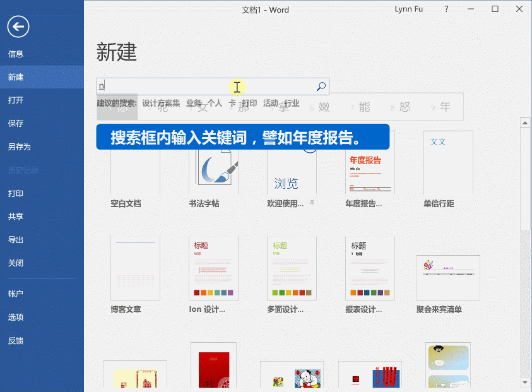The width and height of the screenshot is (532, 392).
Task: Click the 业务 suggested search link
Action: click(x=192, y=102)
